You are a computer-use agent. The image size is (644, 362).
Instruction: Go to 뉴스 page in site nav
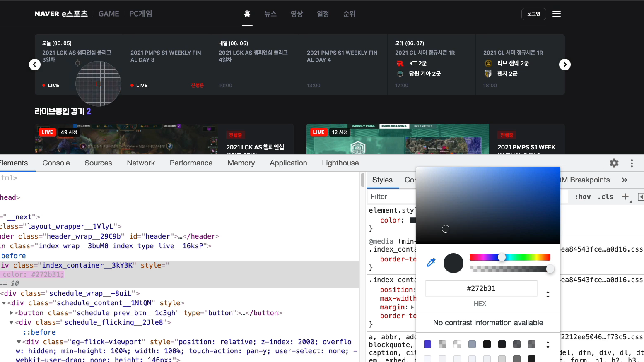[x=270, y=14]
